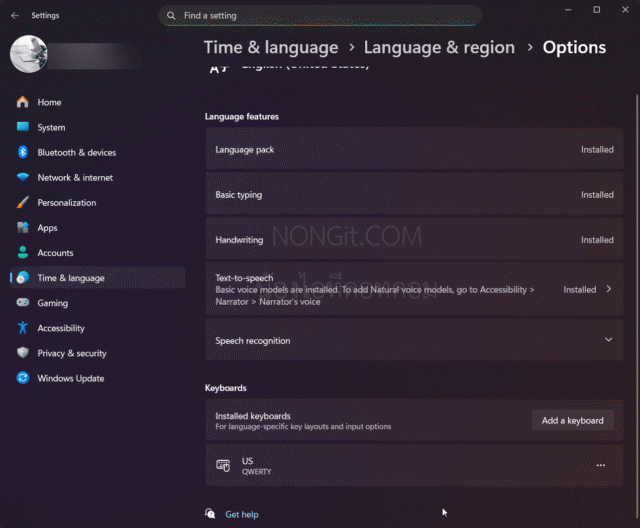Open Text-to-speech settings chevron
The height and width of the screenshot is (528, 640).
pyautogui.click(x=609, y=289)
